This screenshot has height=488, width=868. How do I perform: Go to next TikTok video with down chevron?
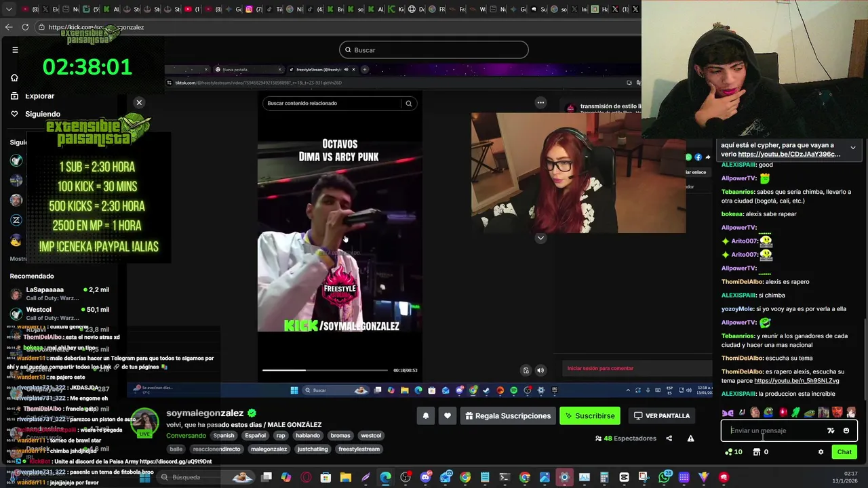pos(540,238)
